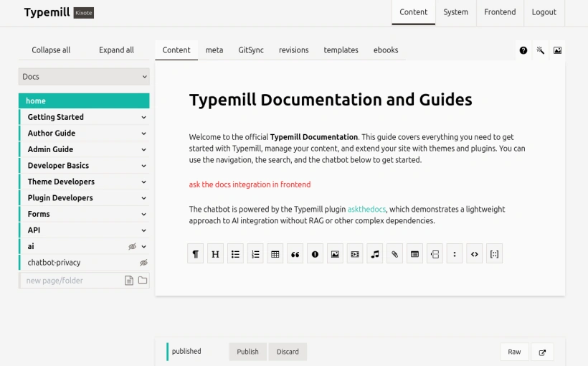Select the home page in navigation
Image resolution: width=588 pixels, height=366 pixels.
[84, 101]
